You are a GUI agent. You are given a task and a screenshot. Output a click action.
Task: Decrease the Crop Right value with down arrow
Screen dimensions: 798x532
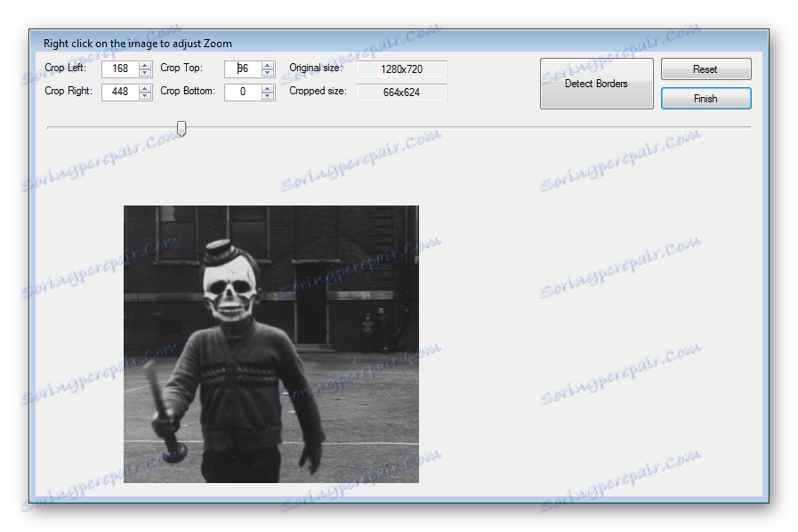145,96
